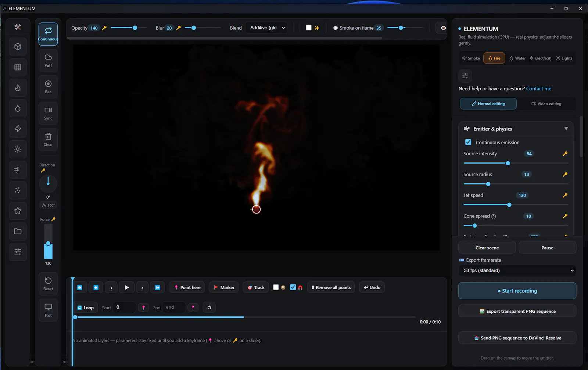Click the Sync camera tool
The width and height of the screenshot is (588, 370).
pyautogui.click(x=48, y=114)
